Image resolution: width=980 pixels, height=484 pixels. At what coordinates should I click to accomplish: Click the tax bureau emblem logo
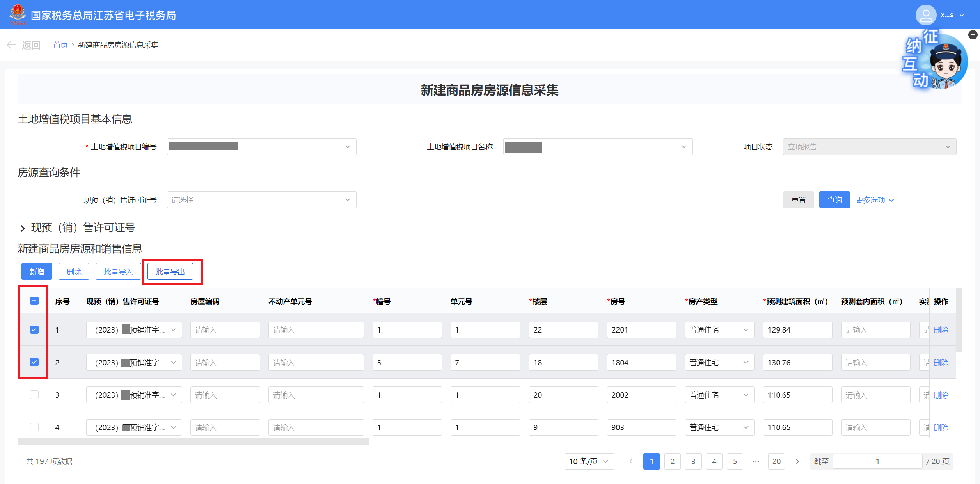point(18,14)
